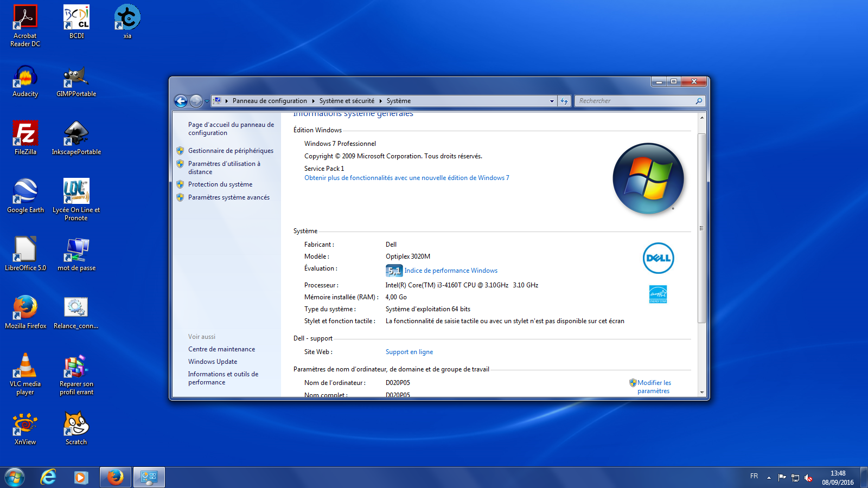This screenshot has height=488, width=868.
Task: Launch Scratch from the desktop
Action: pyautogui.click(x=76, y=428)
